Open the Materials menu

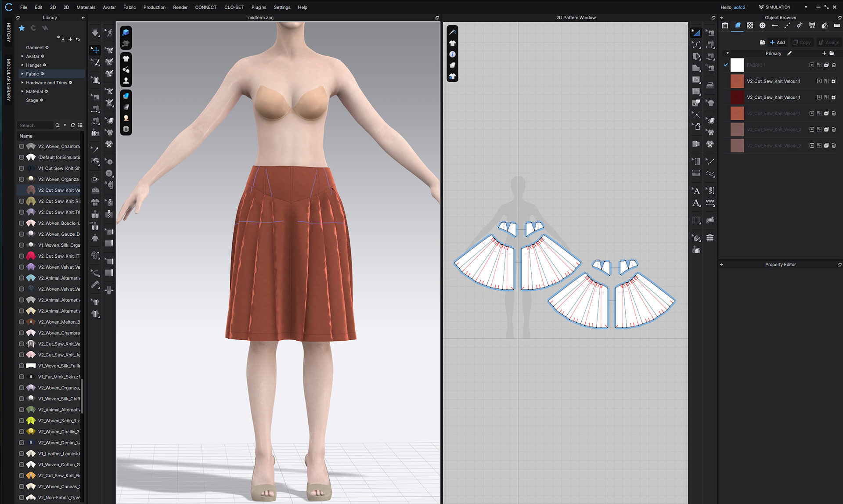(86, 7)
